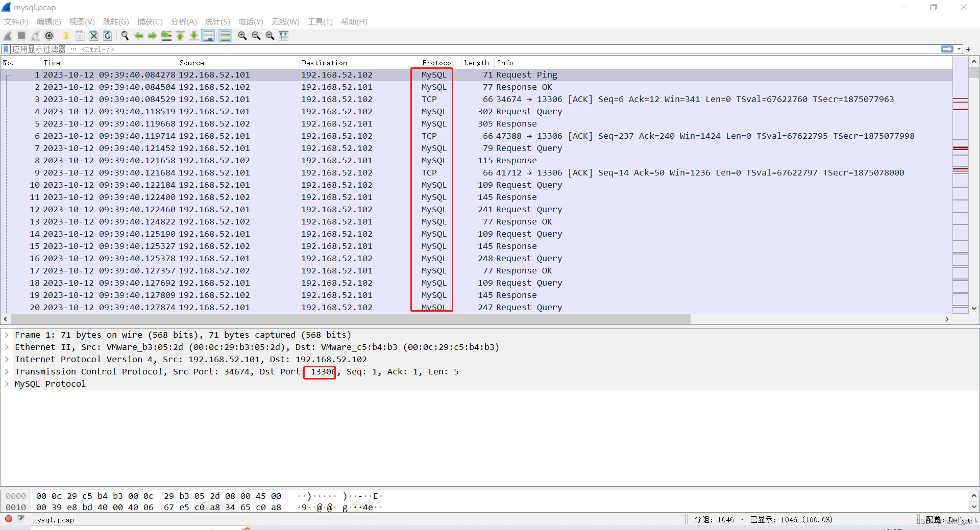
Task: Open the 视图(V) menu
Action: pos(82,21)
